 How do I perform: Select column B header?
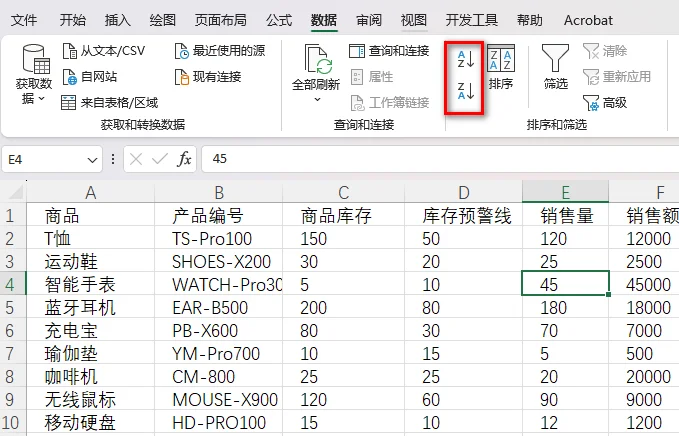tap(219, 192)
